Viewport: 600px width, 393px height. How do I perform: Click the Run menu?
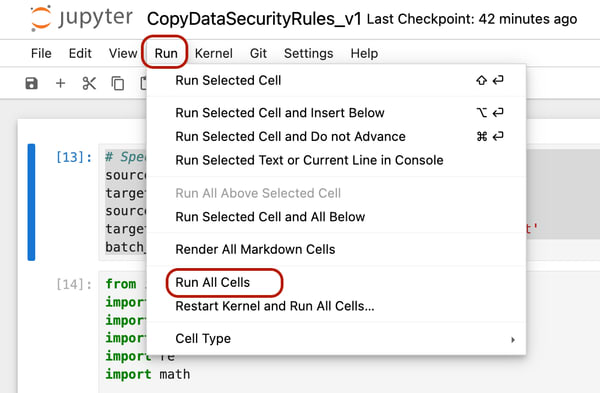[x=166, y=53]
